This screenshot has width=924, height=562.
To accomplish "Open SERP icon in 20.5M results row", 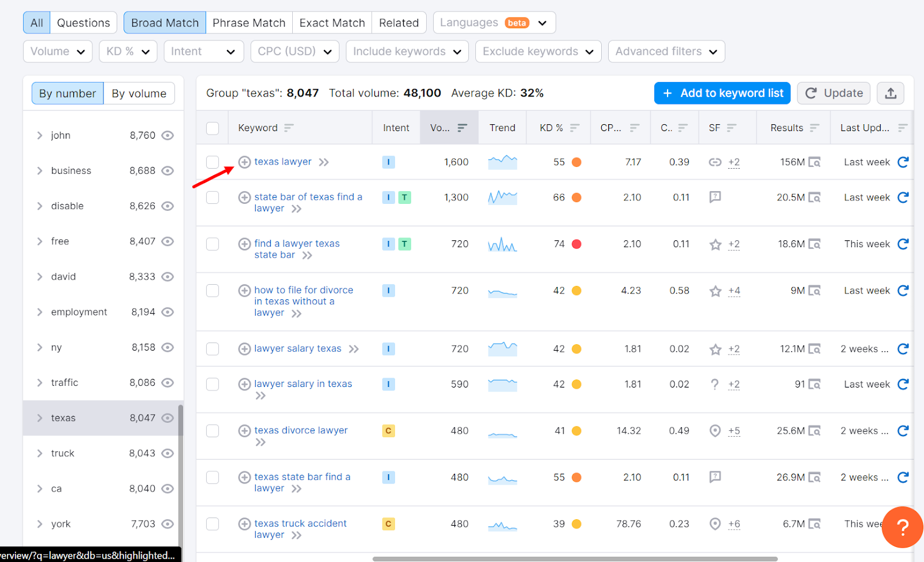I will (x=814, y=198).
